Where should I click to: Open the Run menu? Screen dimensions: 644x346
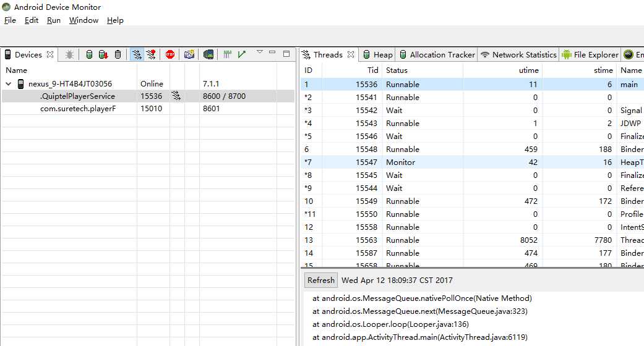pos(53,20)
